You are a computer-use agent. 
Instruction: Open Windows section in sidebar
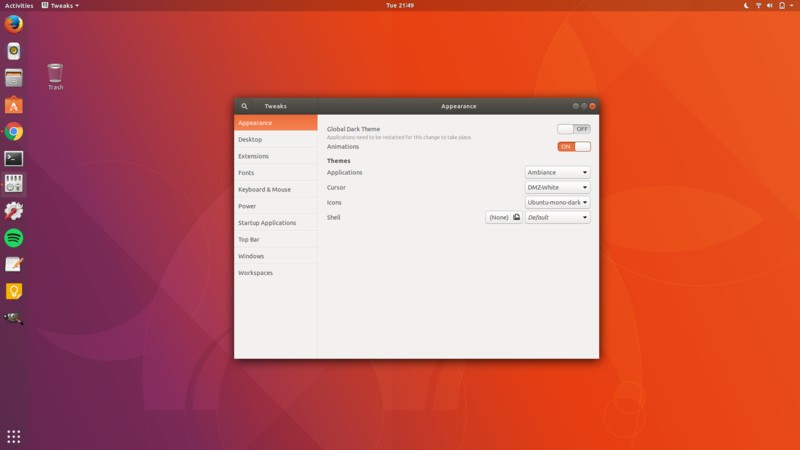click(276, 256)
